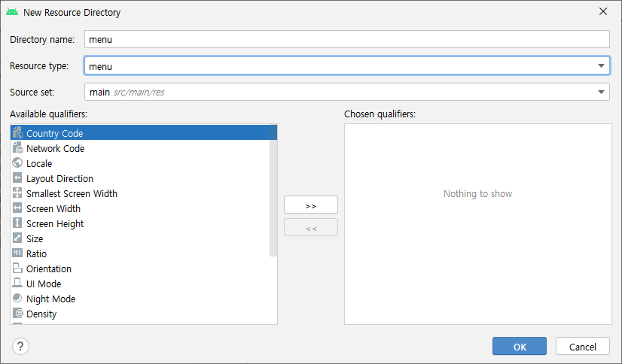Focus the Resource type combo field

click(346, 65)
